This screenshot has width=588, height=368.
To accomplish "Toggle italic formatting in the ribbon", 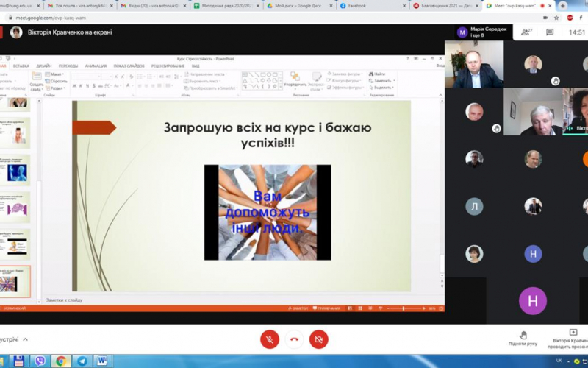I will (x=81, y=86).
